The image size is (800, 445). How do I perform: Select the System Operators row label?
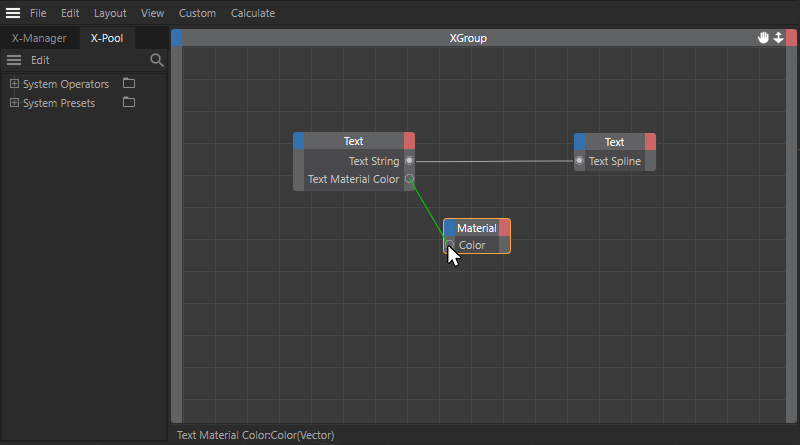[x=66, y=84]
